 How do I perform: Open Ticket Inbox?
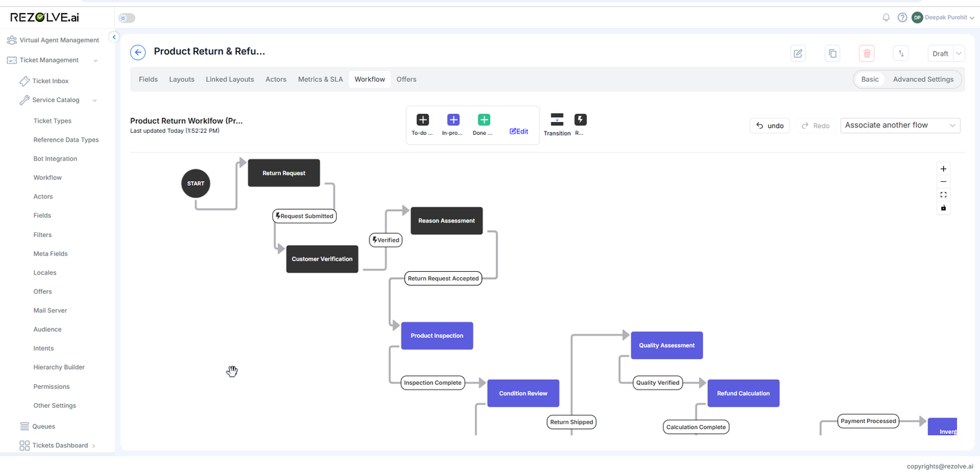pyautogui.click(x=50, y=81)
